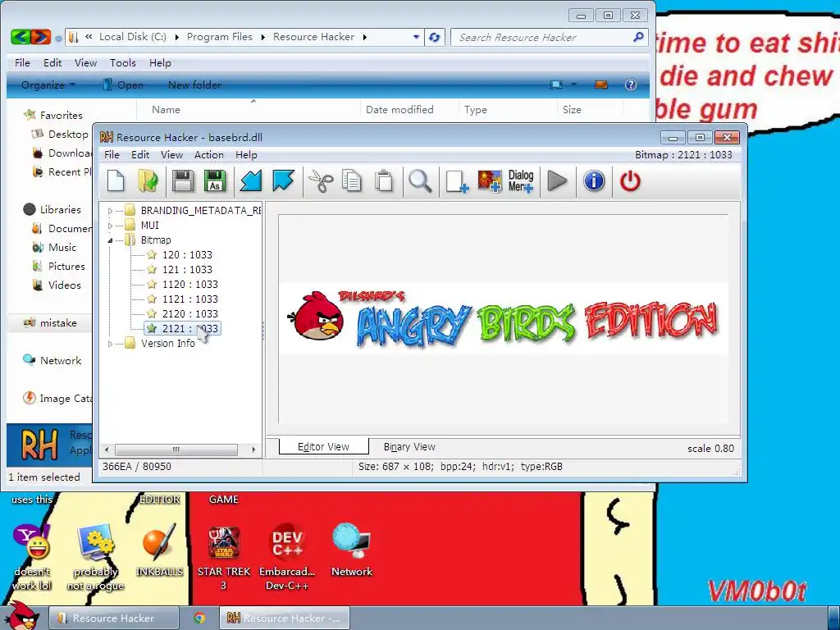Open the Action menu
The image size is (840, 630).
[x=209, y=155]
